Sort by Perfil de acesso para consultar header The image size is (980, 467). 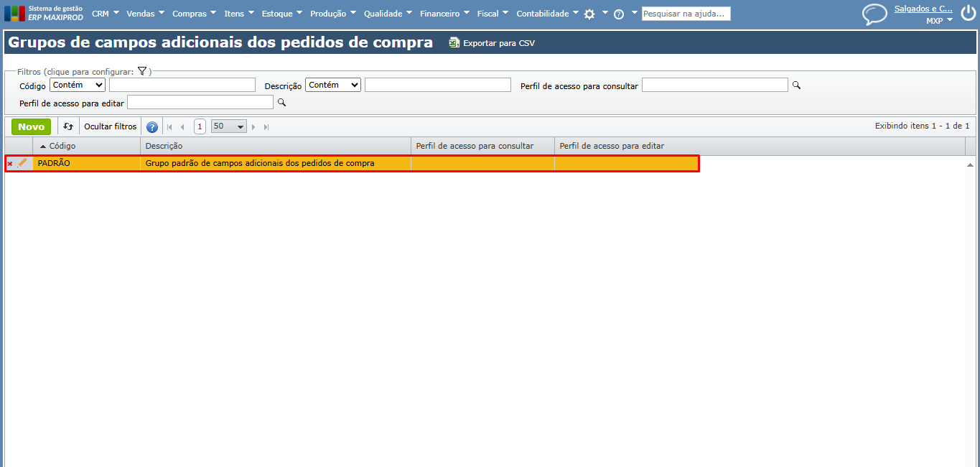pos(482,146)
